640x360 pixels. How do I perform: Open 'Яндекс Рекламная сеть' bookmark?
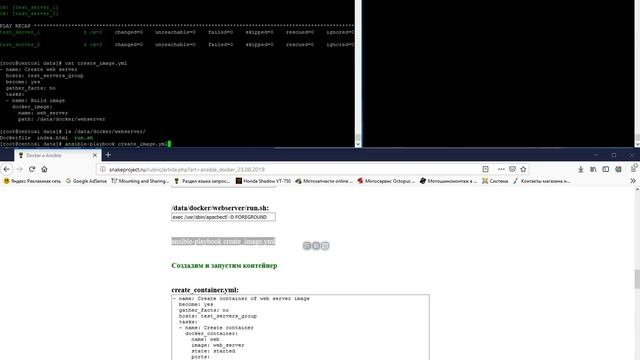coord(32,181)
